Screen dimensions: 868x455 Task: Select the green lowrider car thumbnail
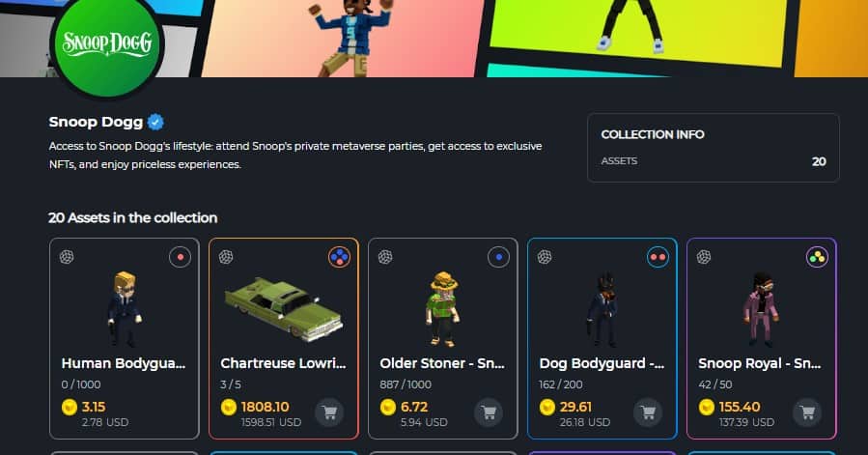284,309
